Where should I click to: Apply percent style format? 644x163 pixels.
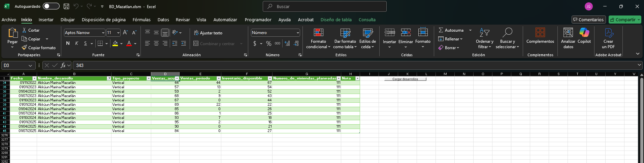268,43
